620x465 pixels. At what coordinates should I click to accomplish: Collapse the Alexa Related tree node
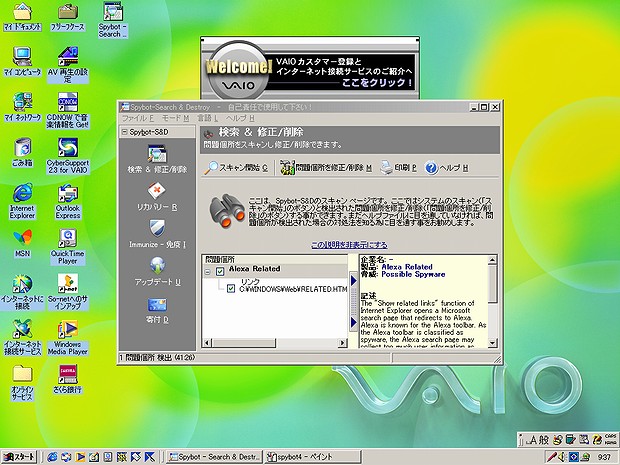coord(207,272)
